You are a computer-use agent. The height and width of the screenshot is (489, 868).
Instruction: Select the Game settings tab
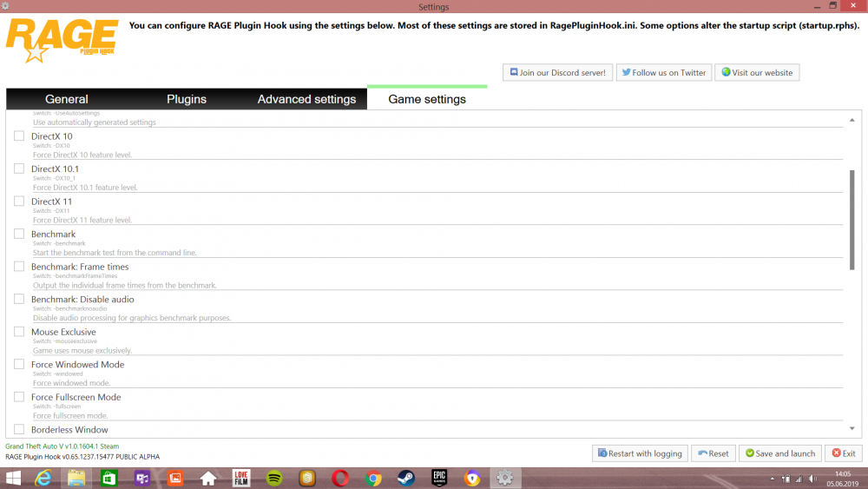coord(427,99)
